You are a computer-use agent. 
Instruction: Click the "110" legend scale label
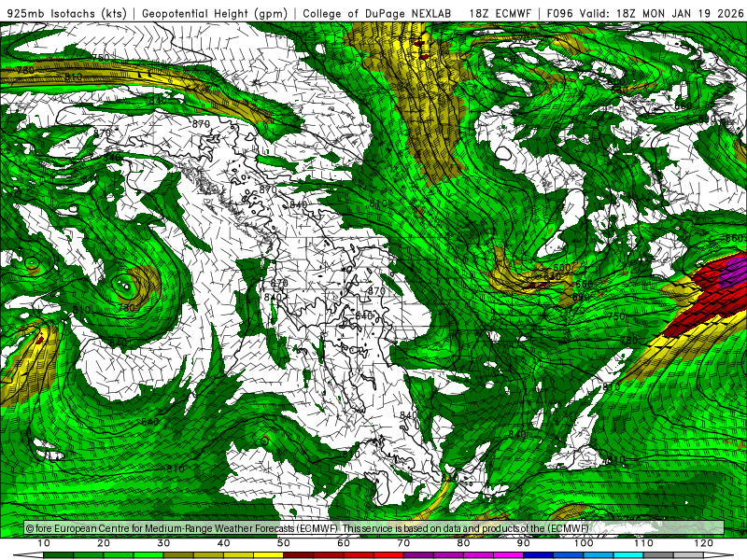(643, 543)
